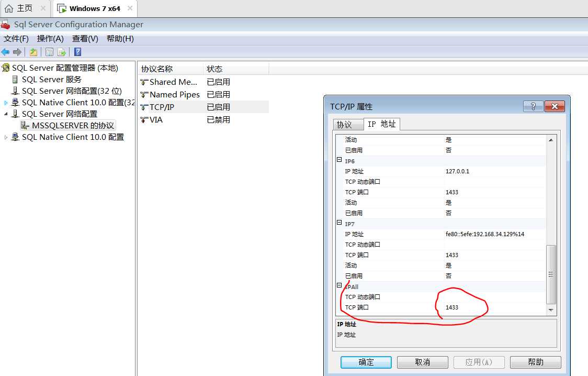Switch to the 协议 tab
The width and height of the screenshot is (588, 376).
pos(348,125)
